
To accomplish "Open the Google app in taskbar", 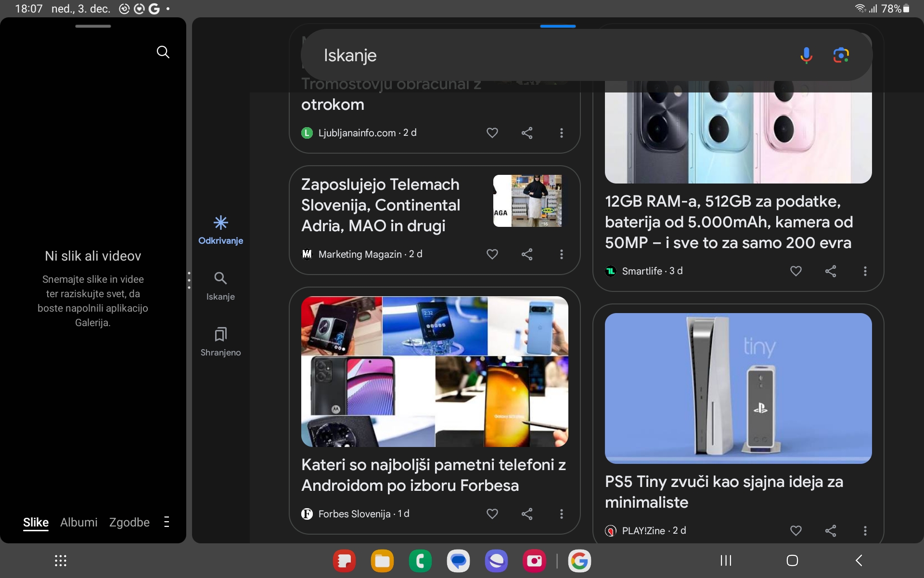I will (x=579, y=561).
